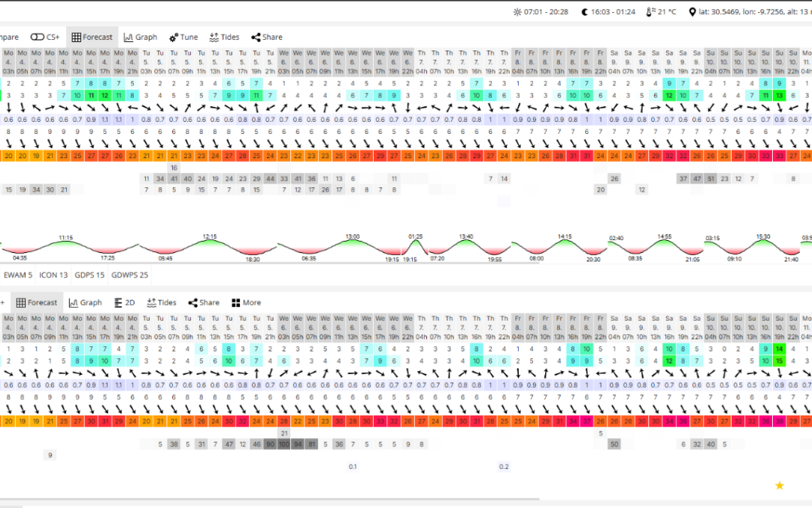This screenshot has width=812, height=508.
Task: Click the moon icon for moonrise times
Action: coord(585,12)
